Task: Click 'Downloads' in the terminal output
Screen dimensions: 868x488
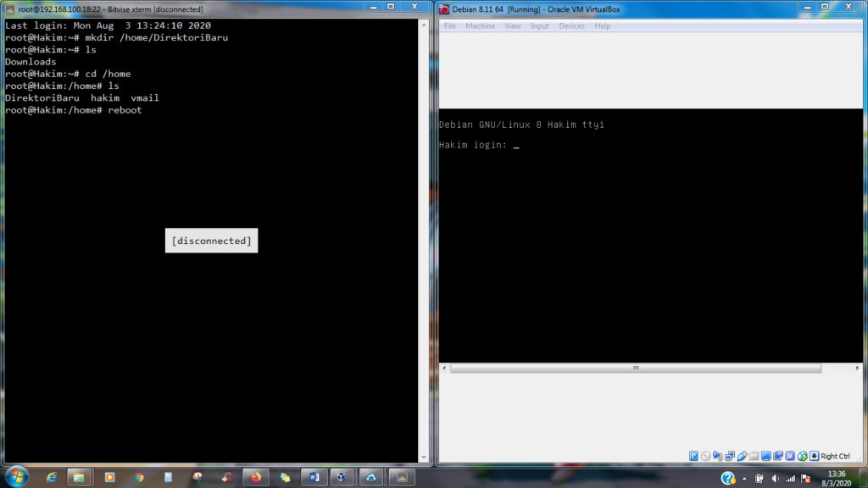Action: point(31,62)
